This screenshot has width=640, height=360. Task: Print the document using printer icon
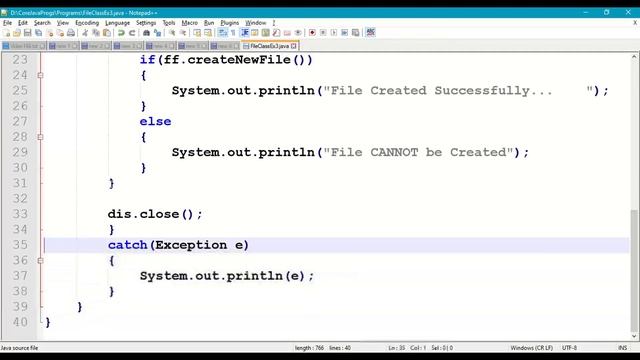pos(71,33)
